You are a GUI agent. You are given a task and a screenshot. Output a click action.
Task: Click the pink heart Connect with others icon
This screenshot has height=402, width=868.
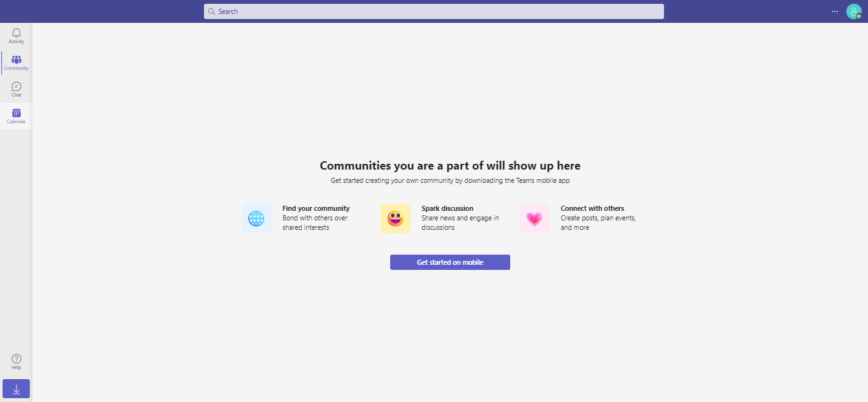coord(534,218)
